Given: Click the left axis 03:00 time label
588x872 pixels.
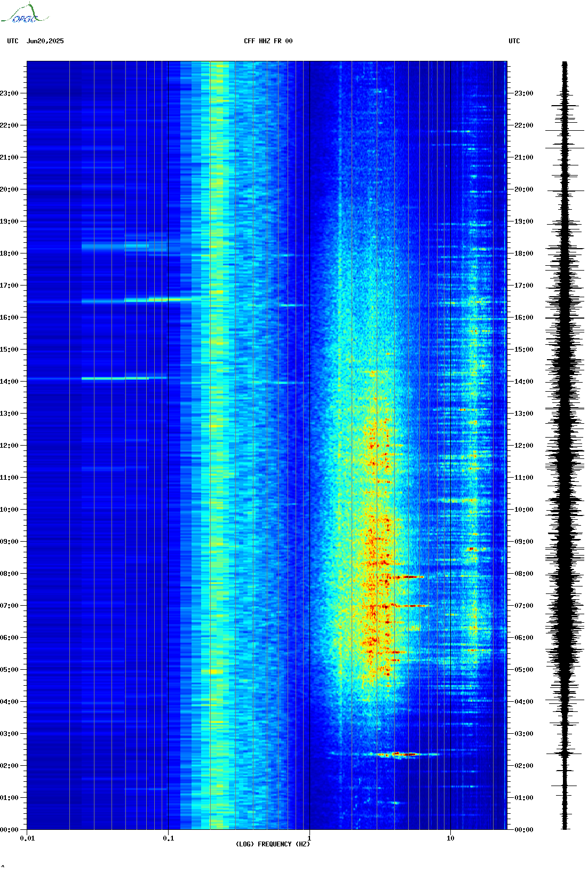Looking at the screenshot, I should click(x=9, y=734).
